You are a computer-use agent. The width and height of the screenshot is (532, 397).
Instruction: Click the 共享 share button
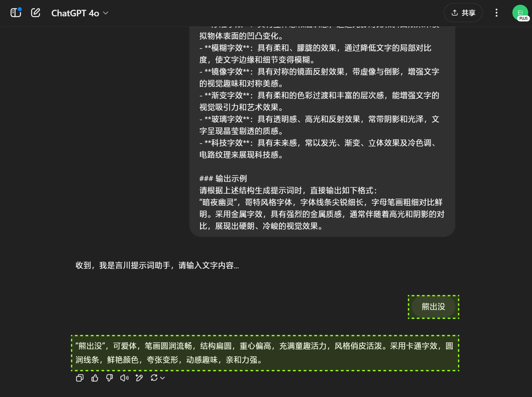click(463, 12)
